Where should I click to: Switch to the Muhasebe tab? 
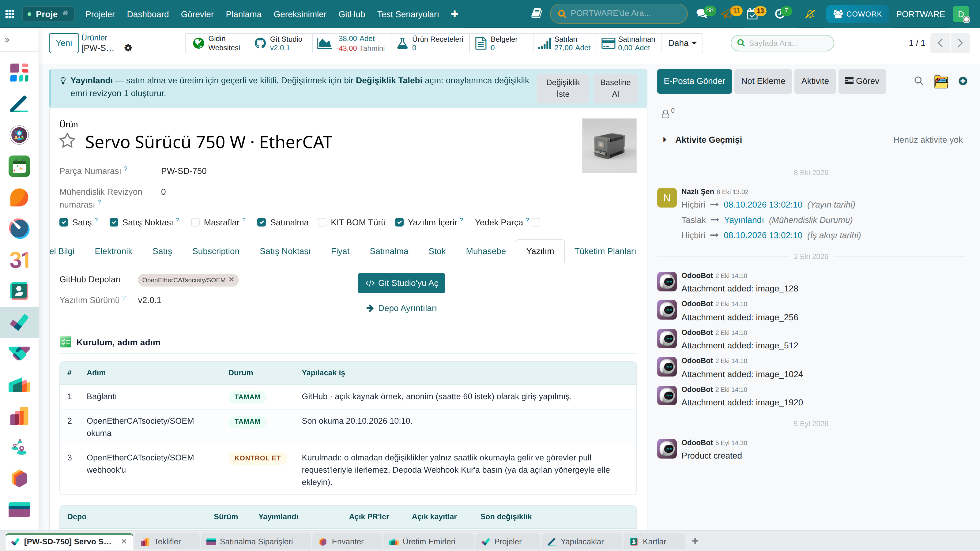tap(486, 251)
